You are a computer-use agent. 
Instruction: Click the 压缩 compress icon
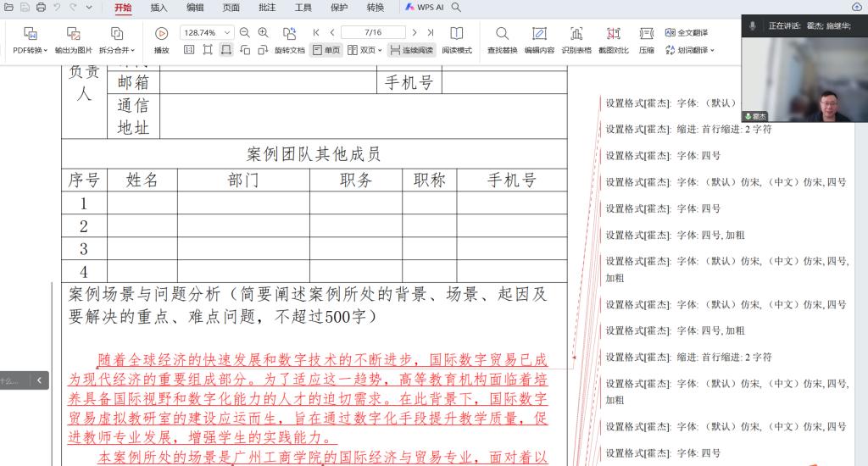(x=646, y=34)
